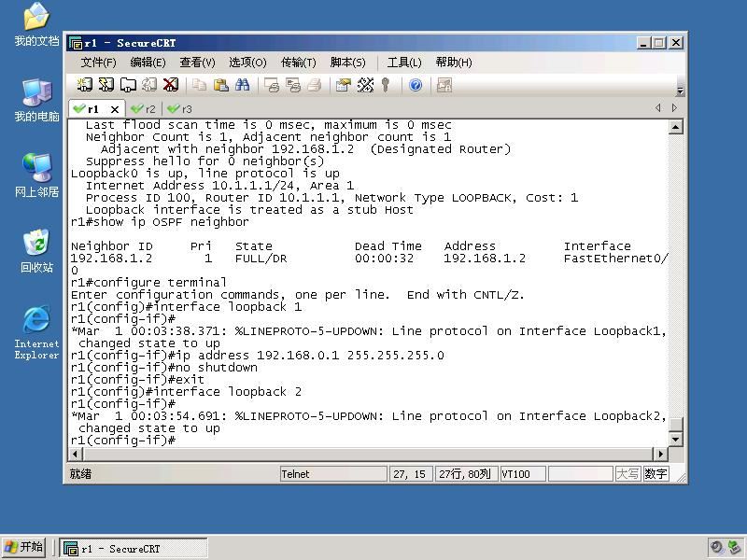Viewport: 747px width, 560px height.
Task: Click horizontal scroll left arrow
Action: pos(75,454)
